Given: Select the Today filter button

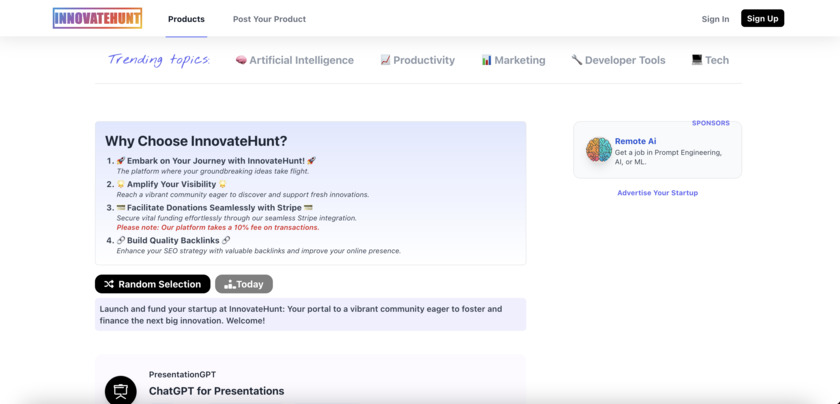Looking at the screenshot, I should pos(244,284).
